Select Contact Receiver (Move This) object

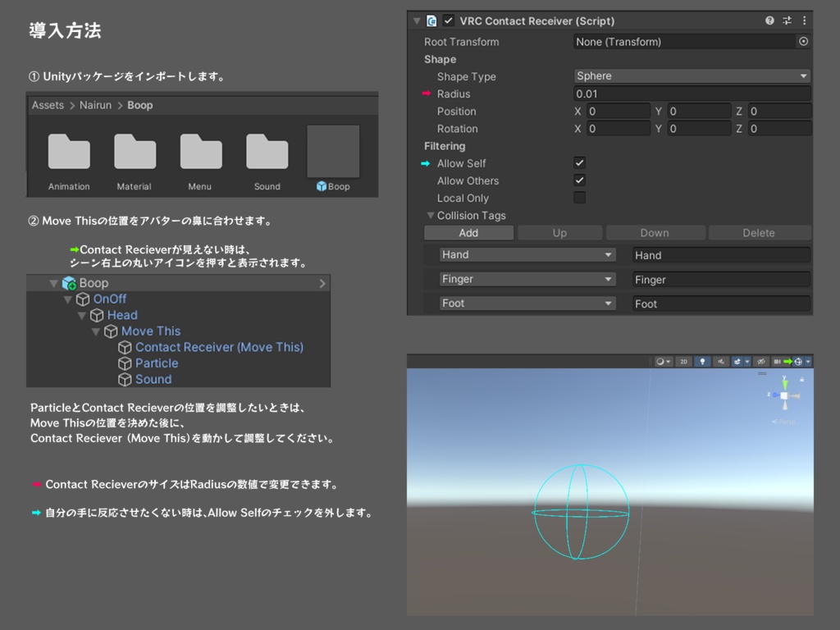219,347
